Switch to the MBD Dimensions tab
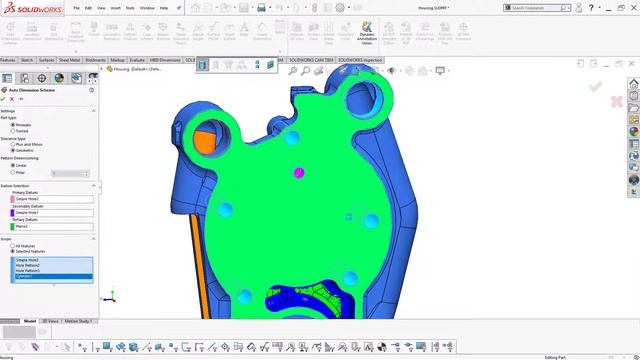The image size is (640, 360). coord(165,60)
